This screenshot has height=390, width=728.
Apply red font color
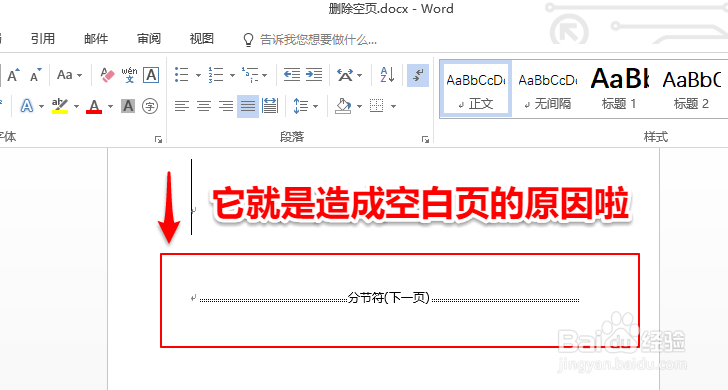[94, 106]
